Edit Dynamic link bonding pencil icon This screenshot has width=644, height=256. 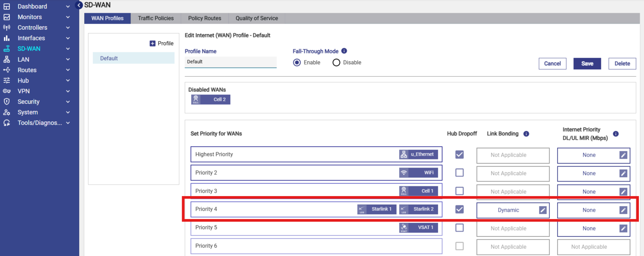coord(543,210)
